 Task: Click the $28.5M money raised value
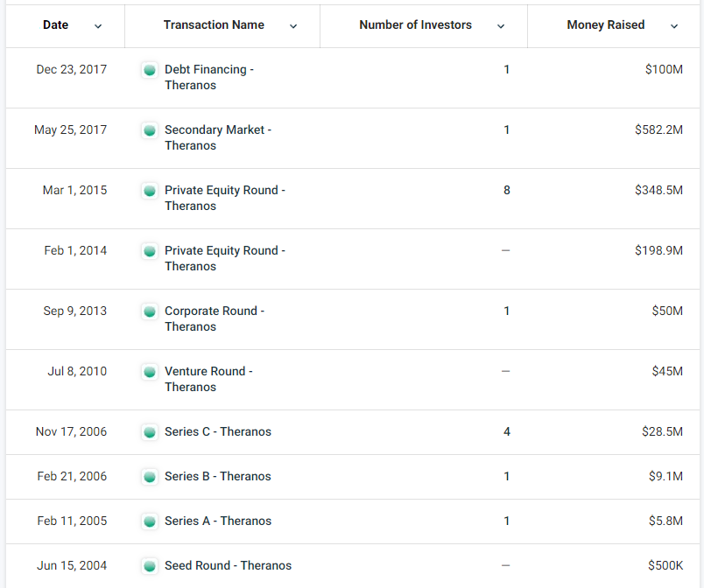coord(662,431)
